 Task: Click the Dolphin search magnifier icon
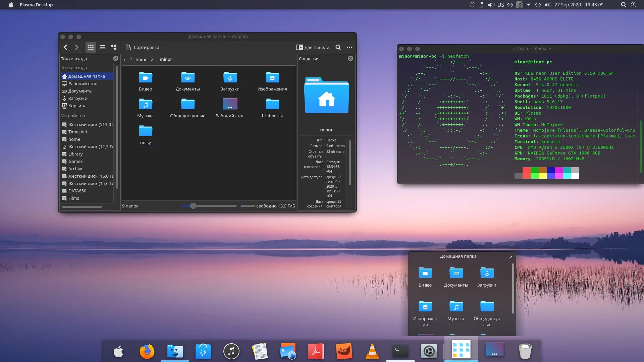(x=338, y=47)
